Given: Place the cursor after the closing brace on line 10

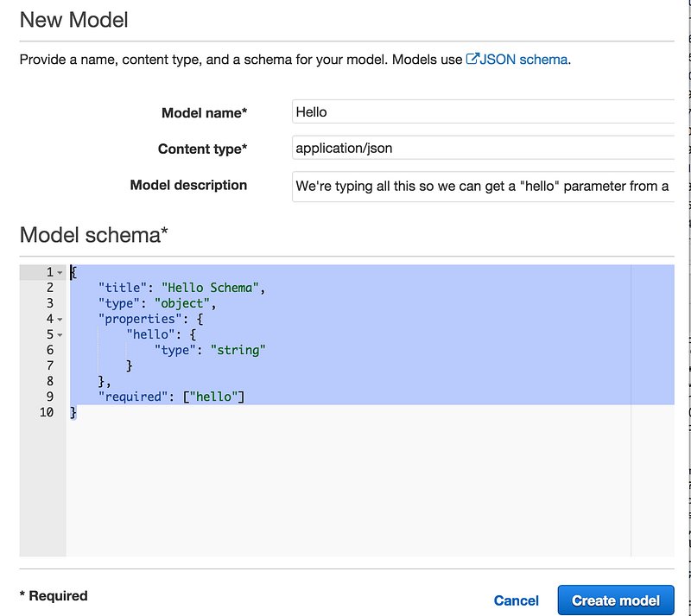Looking at the screenshot, I should point(77,413).
